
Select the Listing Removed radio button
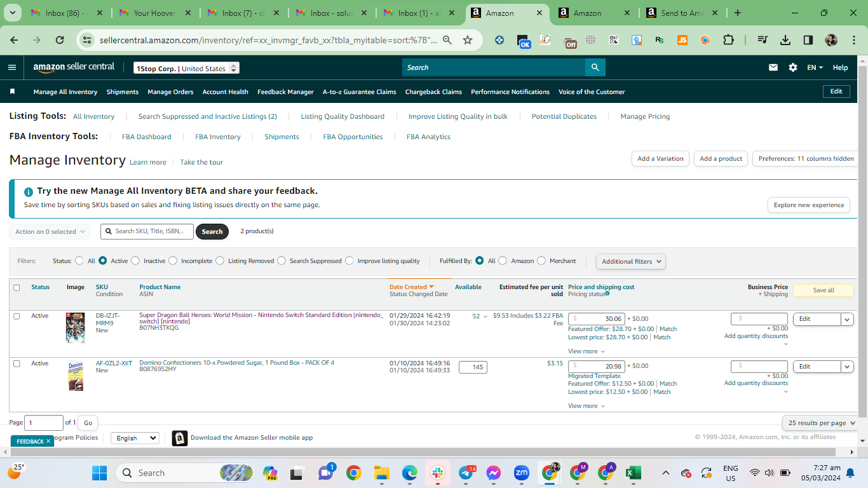pyautogui.click(x=220, y=261)
